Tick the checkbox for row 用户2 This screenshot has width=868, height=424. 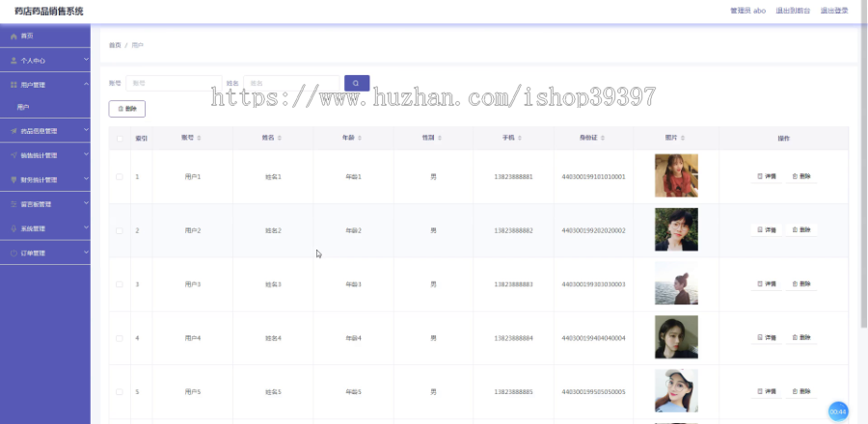(120, 230)
